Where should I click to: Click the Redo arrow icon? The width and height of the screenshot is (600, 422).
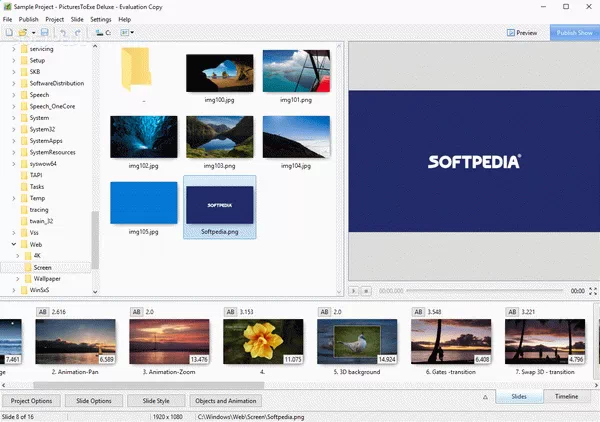click(x=77, y=33)
